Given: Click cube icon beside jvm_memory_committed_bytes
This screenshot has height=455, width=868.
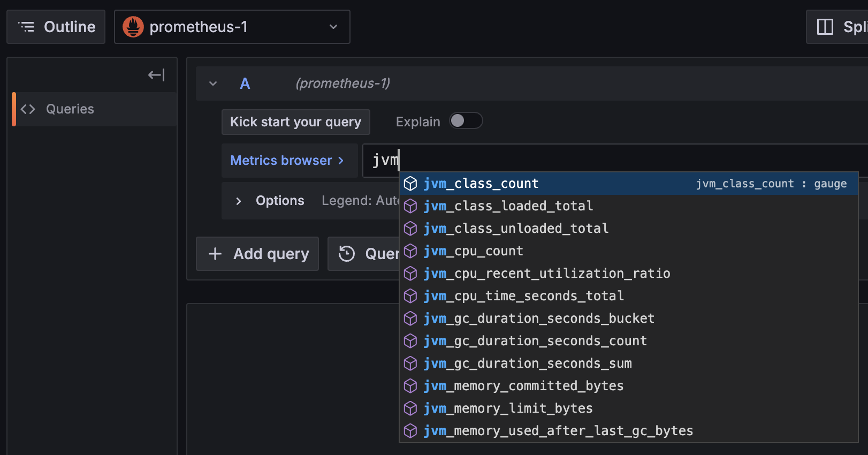Looking at the screenshot, I should 410,386.
